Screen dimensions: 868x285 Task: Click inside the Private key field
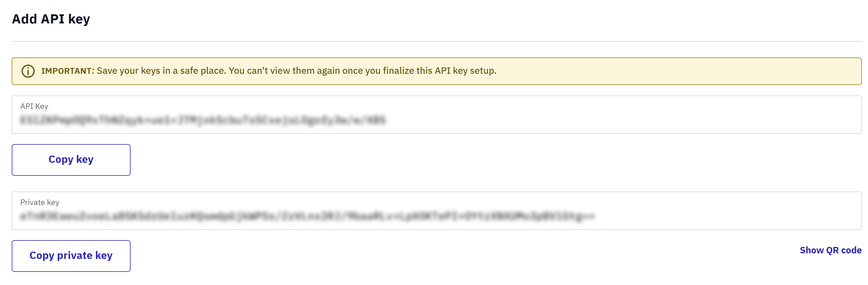coord(436,211)
